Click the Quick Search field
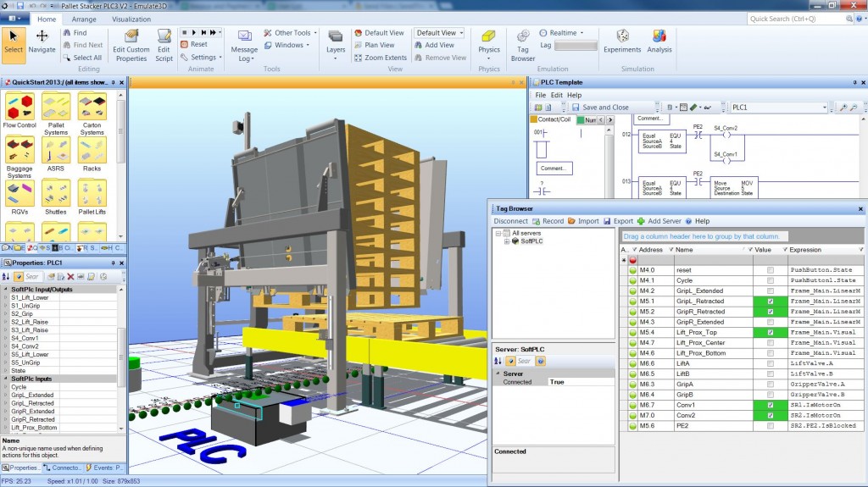This screenshot has height=487, width=868. tap(796, 19)
